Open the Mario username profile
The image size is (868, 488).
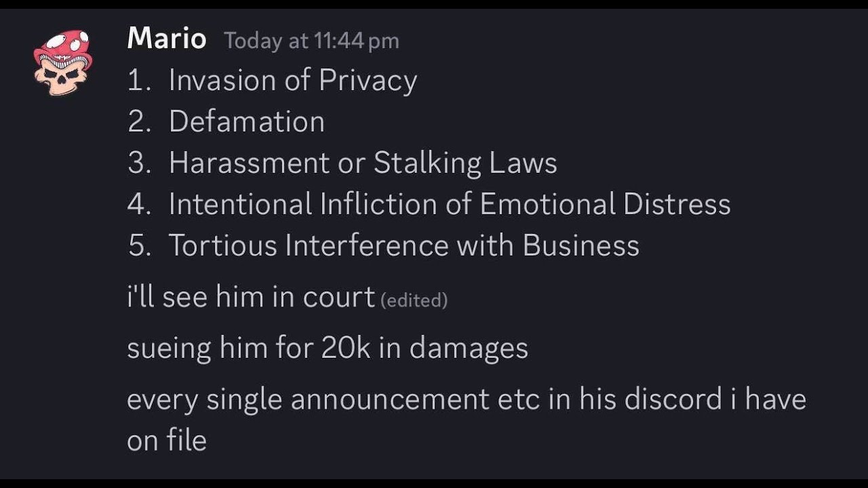pyautogui.click(x=167, y=38)
